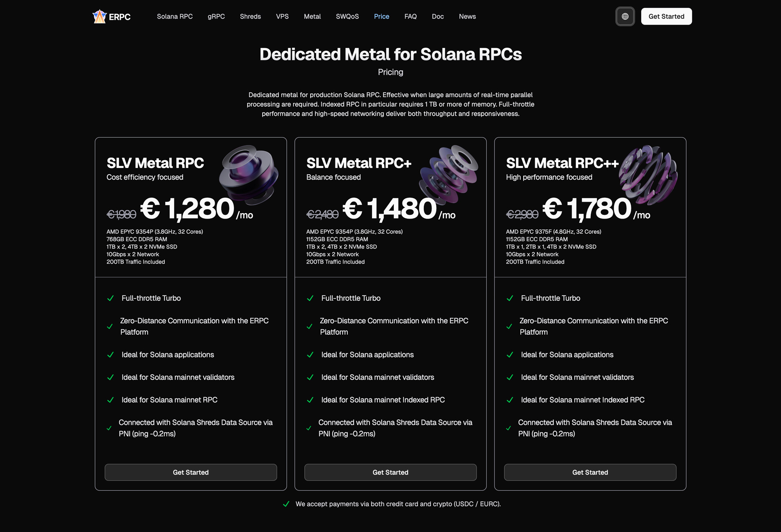Click the ERPC logo in the header

[111, 16]
